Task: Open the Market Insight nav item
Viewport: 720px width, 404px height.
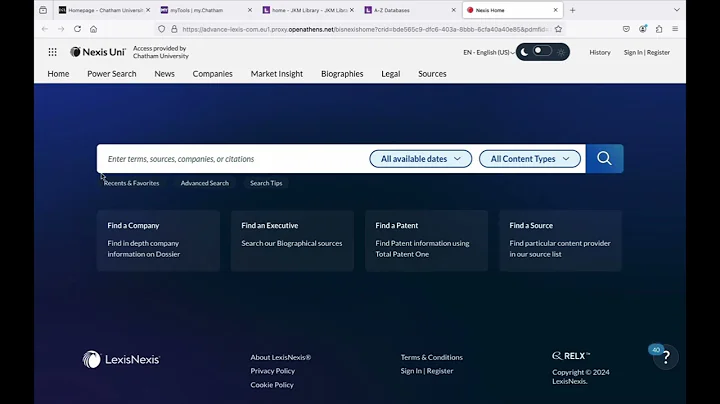Action: point(277,73)
